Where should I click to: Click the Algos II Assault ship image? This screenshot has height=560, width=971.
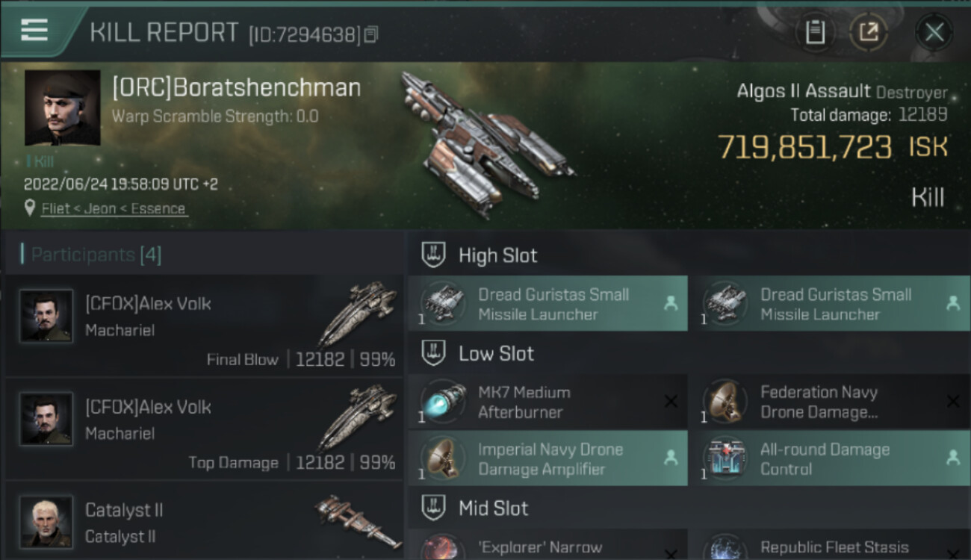485,143
